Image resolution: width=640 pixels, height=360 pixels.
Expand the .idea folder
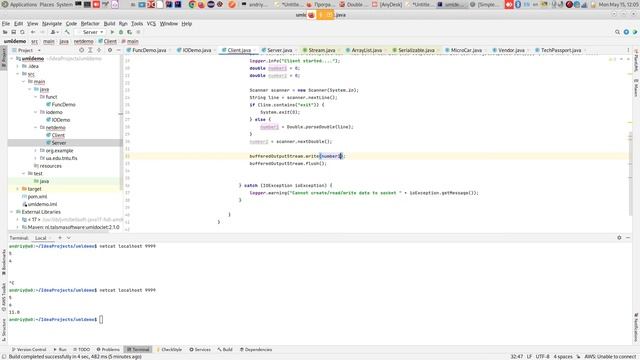[x=18, y=66]
